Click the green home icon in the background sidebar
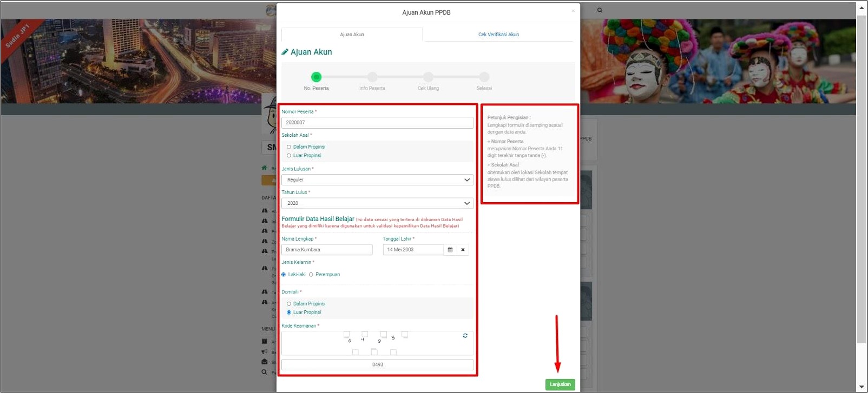The width and height of the screenshot is (868, 393). pos(264,168)
